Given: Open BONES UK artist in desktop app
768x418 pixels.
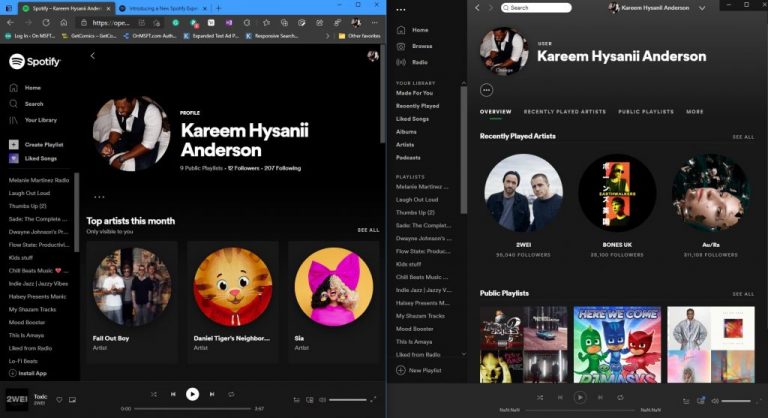Looking at the screenshot, I should pyautogui.click(x=617, y=193).
